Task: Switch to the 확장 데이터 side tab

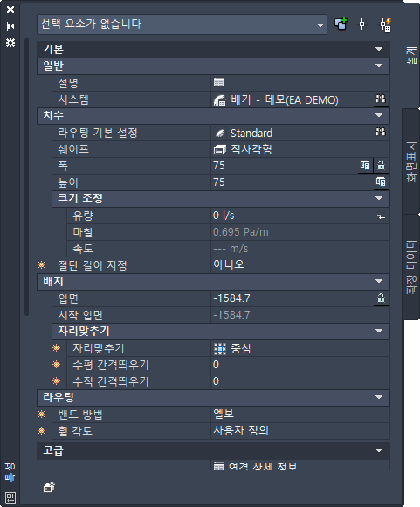Action: tap(411, 267)
